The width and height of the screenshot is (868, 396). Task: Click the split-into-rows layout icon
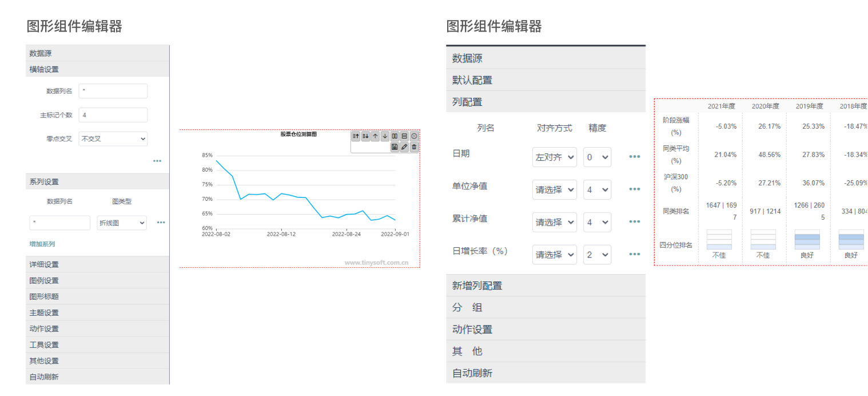[x=404, y=136]
